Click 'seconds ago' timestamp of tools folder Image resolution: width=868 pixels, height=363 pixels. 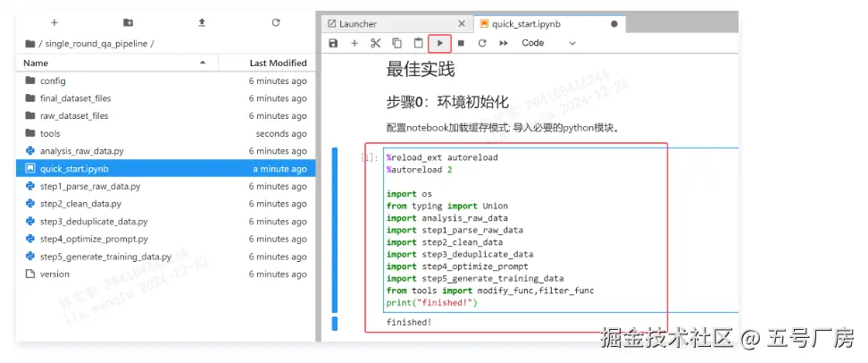281,133
